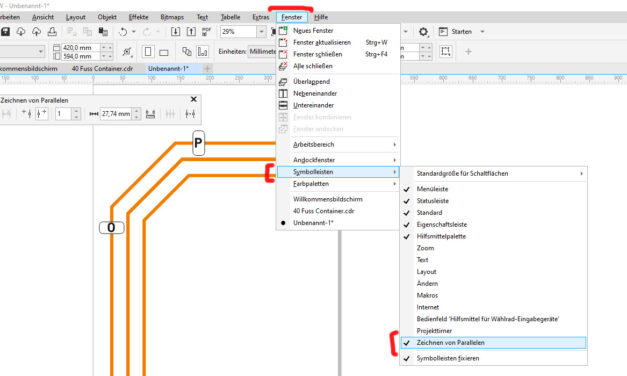Viewport: 627px width, 376px height.
Task: Click the last icon in Zeichnen von Parallelen bar
Action: pyautogui.click(x=190, y=114)
